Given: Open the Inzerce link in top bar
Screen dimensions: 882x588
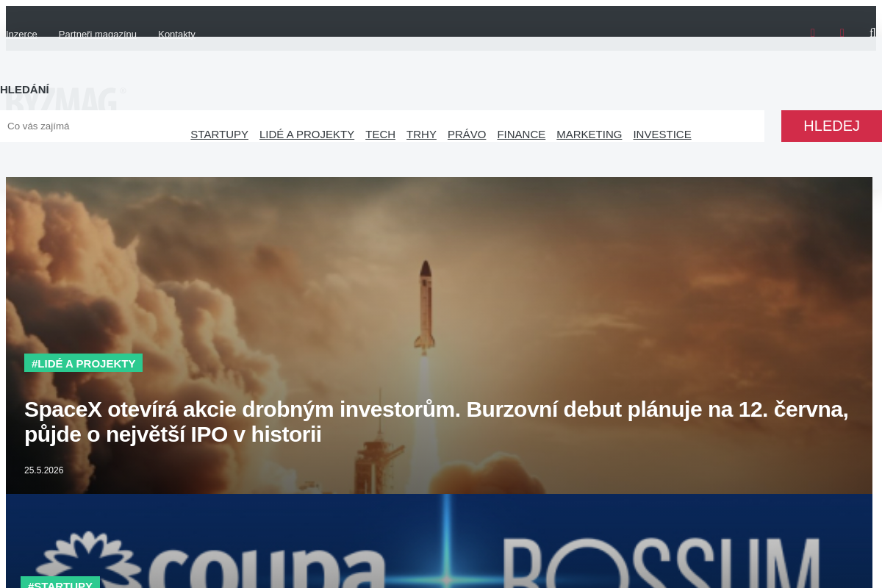Looking at the screenshot, I should click(x=21, y=34).
